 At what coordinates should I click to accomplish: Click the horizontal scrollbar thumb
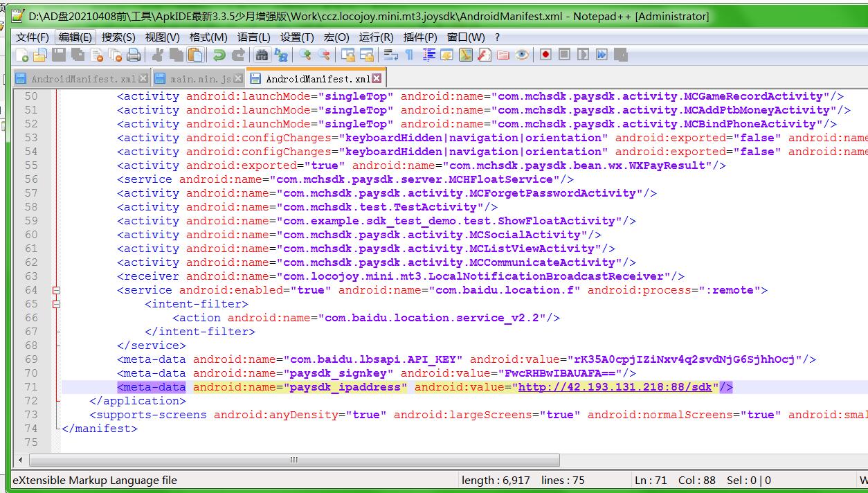tap(294, 460)
